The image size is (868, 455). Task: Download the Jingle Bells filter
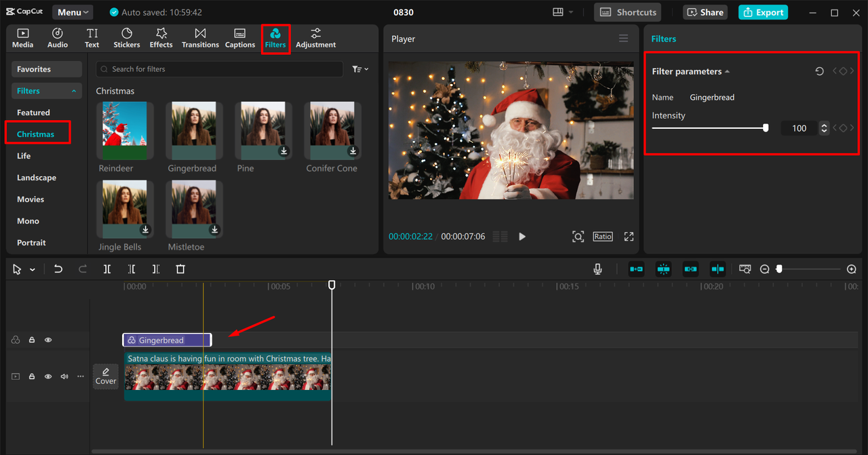tap(145, 230)
